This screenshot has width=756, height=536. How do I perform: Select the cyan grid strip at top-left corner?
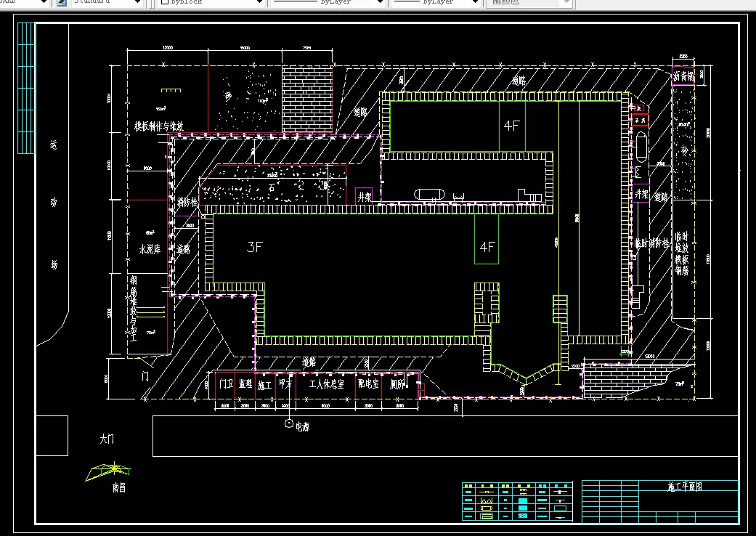pyautogui.click(x=27, y=88)
